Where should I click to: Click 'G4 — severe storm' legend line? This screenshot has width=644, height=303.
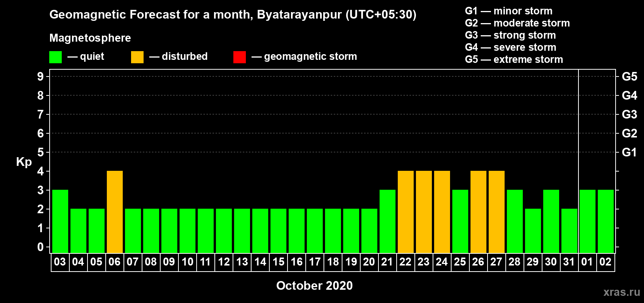511,47
